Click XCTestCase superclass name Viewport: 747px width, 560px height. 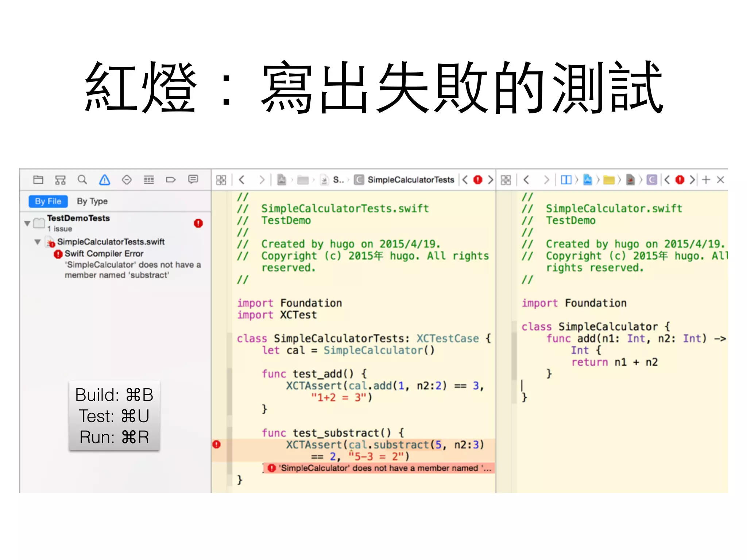tap(448, 339)
